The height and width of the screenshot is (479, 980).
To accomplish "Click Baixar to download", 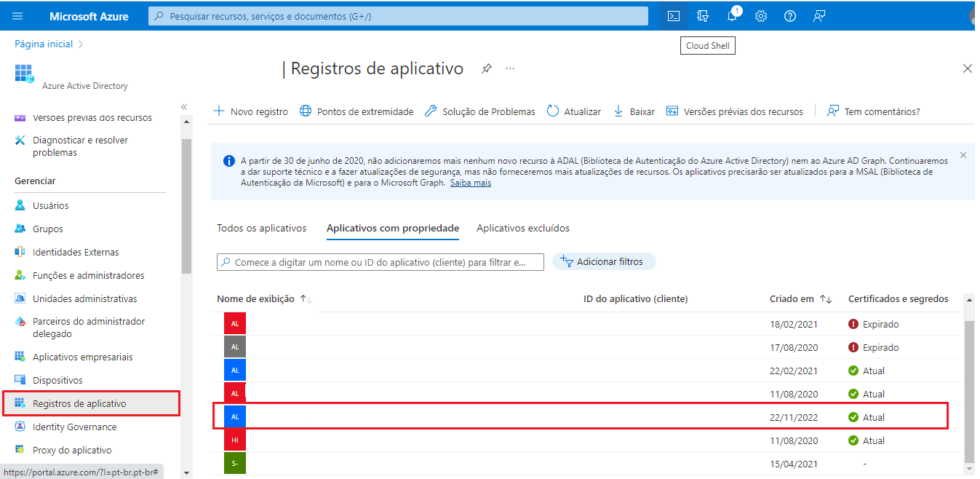I will coord(634,111).
